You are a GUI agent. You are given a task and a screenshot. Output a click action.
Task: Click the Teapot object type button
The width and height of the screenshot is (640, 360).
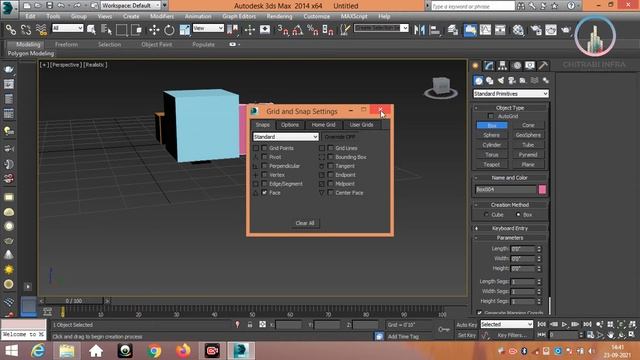[492, 164]
